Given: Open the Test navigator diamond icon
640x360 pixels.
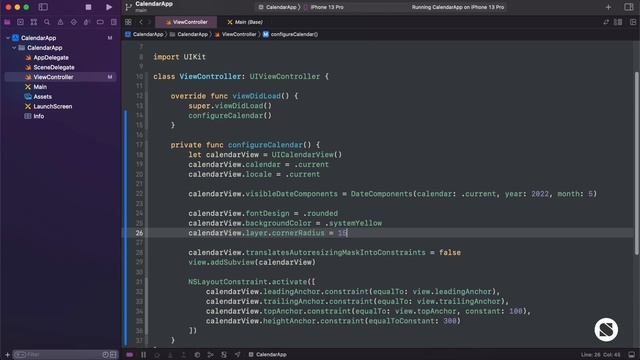Looking at the screenshot, I should click(x=74, y=22).
